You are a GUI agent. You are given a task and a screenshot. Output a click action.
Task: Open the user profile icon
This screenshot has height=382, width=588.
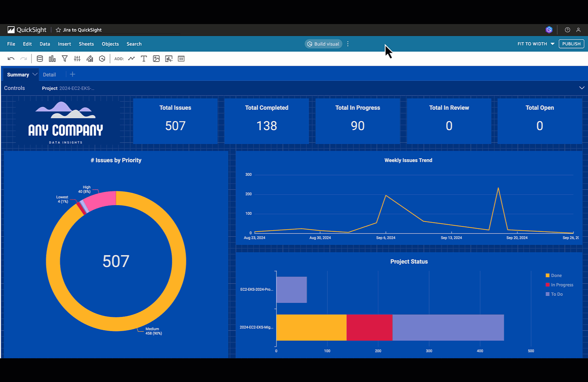click(578, 30)
